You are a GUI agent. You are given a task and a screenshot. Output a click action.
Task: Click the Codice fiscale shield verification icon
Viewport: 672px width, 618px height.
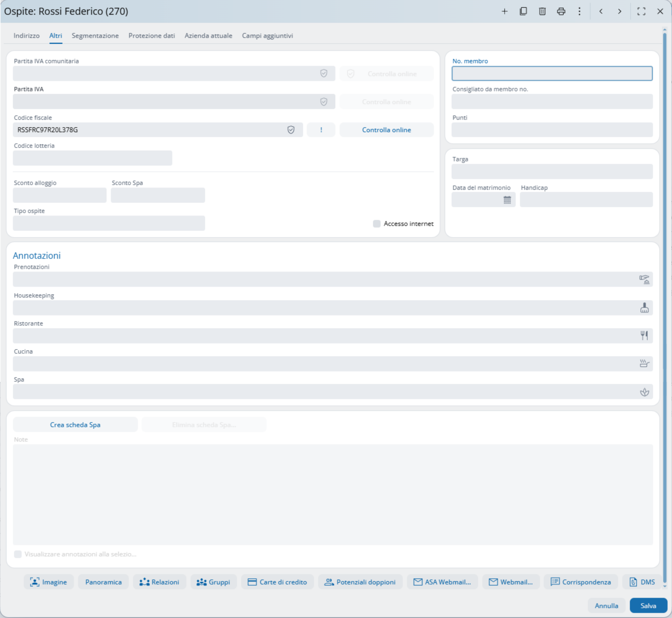[291, 130]
